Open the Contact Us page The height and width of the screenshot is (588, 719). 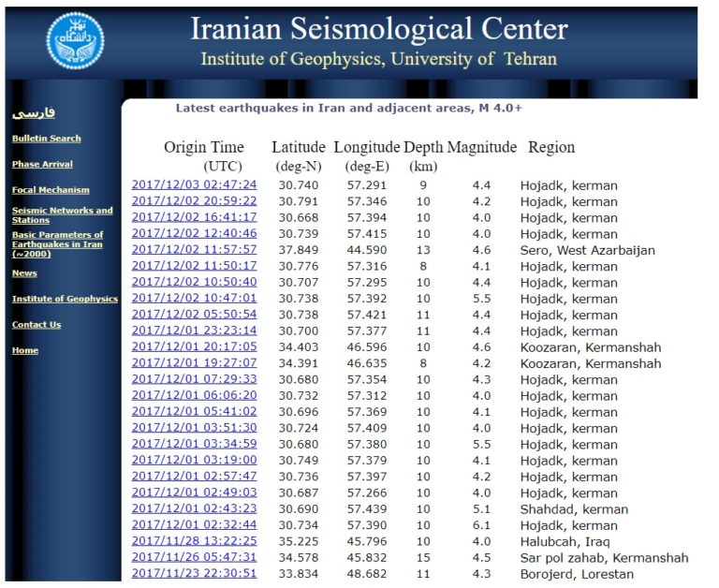tap(37, 325)
